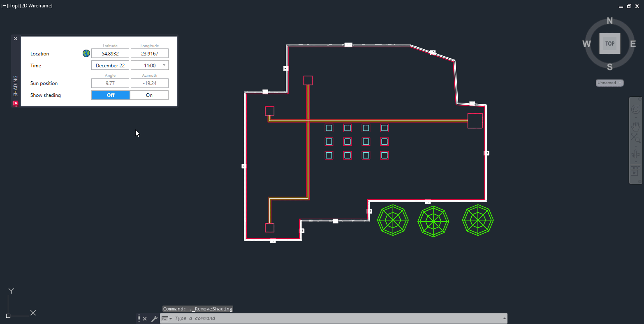Expand the Zoom options dropdown arrow
This screenshot has height=324, width=644.
pyautogui.click(x=636, y=146)
